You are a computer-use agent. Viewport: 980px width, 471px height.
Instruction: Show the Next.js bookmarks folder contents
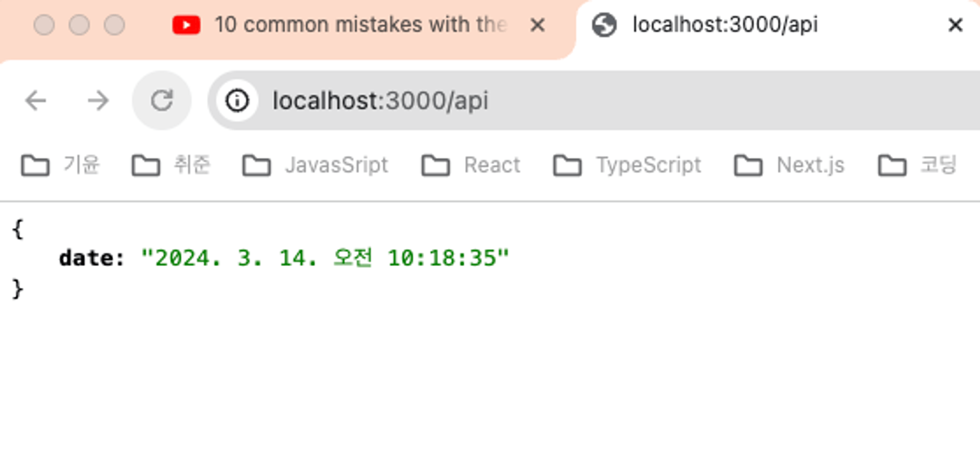coord(789,165)
